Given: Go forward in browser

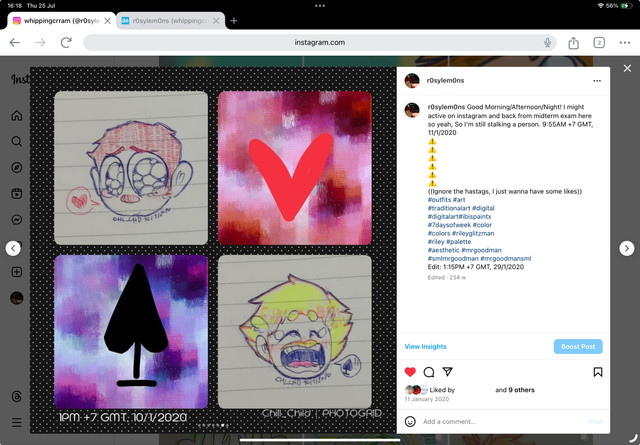Looking at the screenshot, I should [40, 42].
